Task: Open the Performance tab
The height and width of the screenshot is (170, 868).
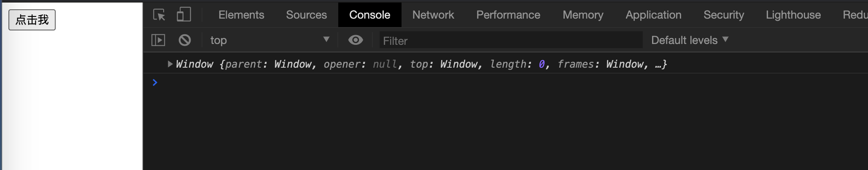Action: 508,15
